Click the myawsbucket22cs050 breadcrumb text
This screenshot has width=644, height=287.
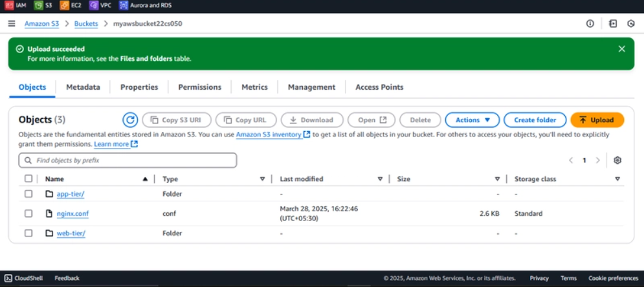(x=148, y=24)
